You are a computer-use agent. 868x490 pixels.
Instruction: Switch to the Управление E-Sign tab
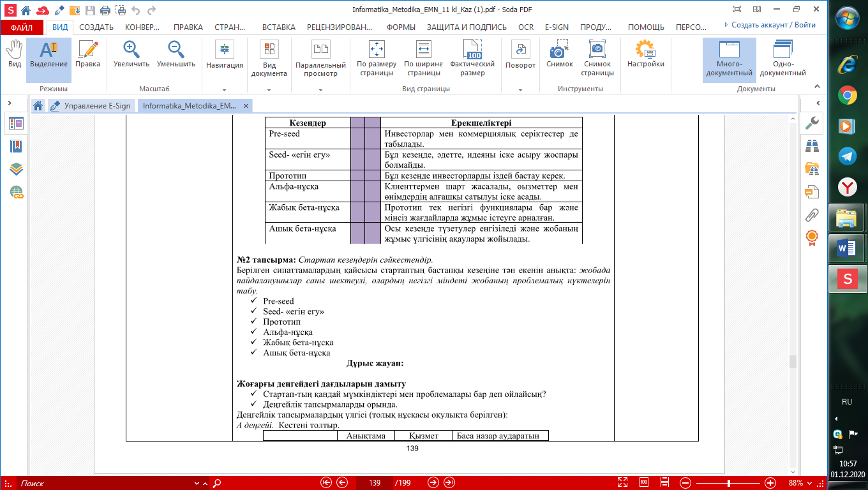tap(90, 106)
